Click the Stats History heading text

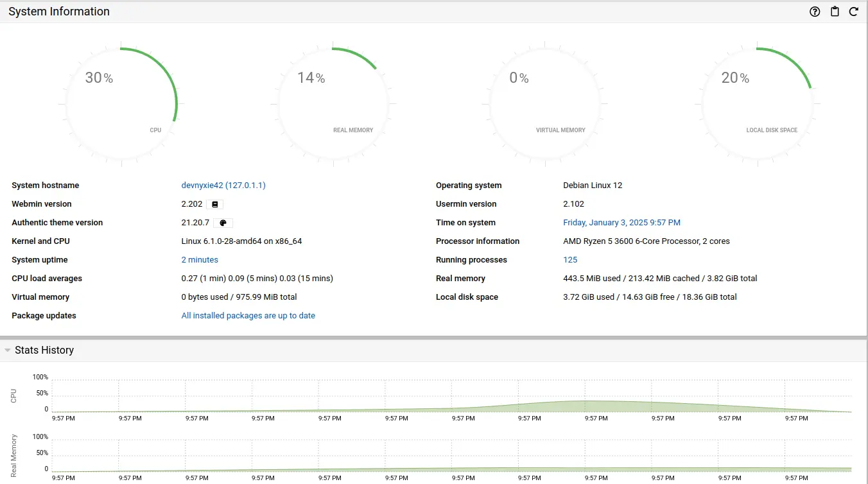coord(44,350)
